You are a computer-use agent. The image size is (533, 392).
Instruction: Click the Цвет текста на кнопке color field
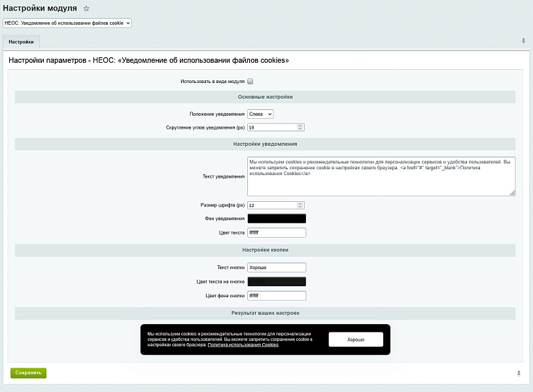pos(276,281)
